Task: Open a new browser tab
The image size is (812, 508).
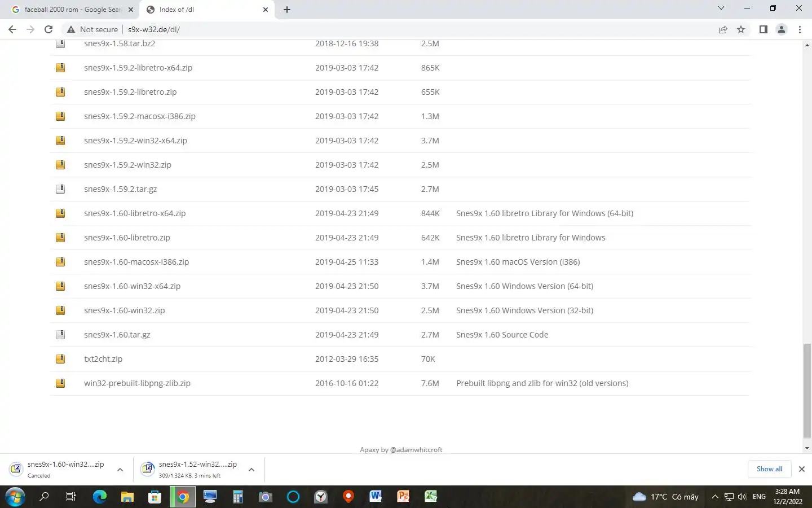Action: 286,10
